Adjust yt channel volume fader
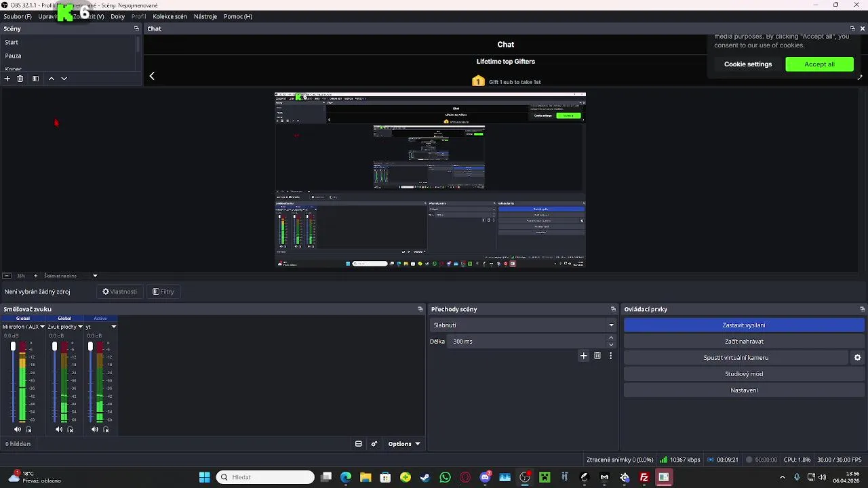 (x=90, y=346)
